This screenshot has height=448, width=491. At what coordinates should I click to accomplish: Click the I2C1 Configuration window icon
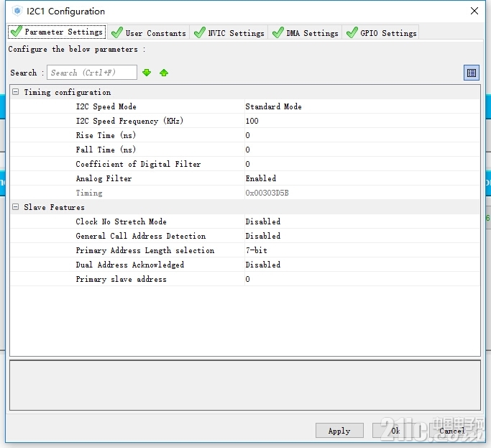pyautogui.click(x=17, y=11)
